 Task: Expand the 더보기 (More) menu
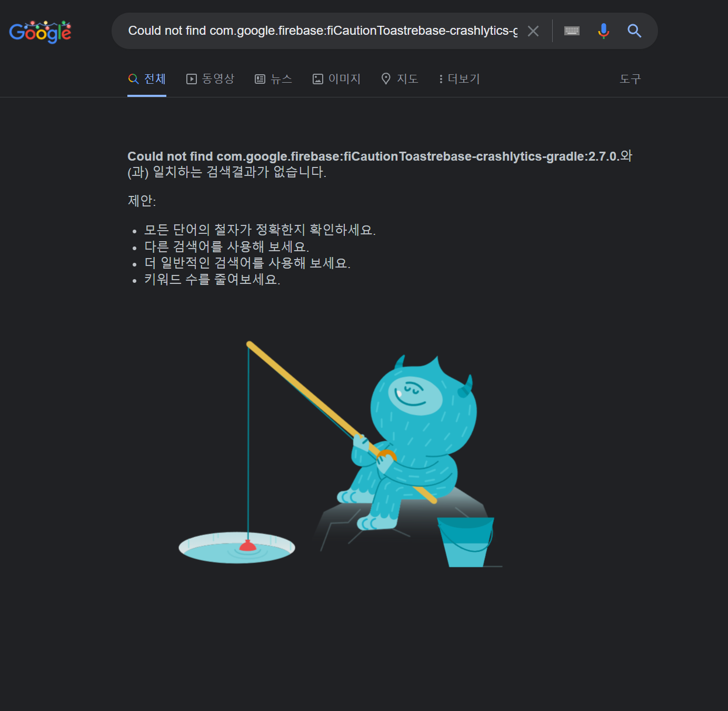459,79
